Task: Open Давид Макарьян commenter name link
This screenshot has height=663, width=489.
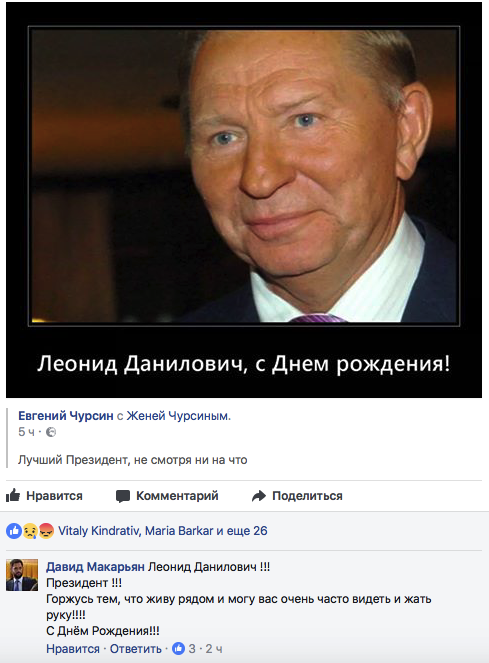Action: click(95, 567)
